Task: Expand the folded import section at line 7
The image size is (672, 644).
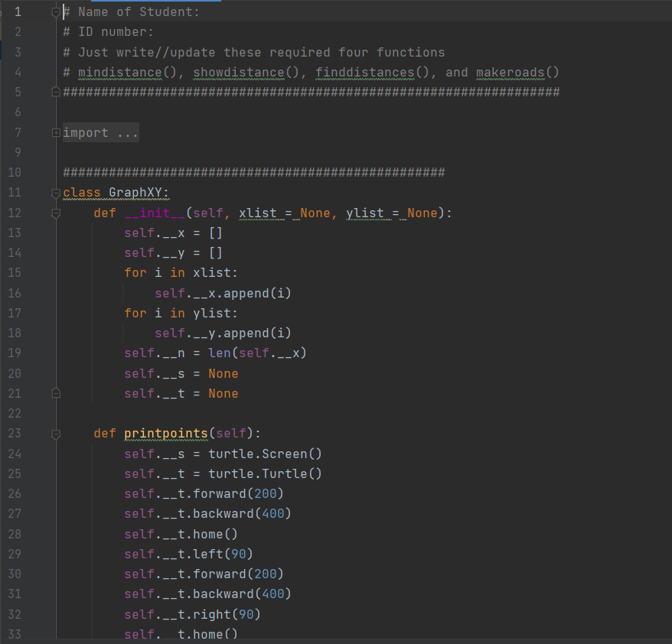Action: (56, 133)
